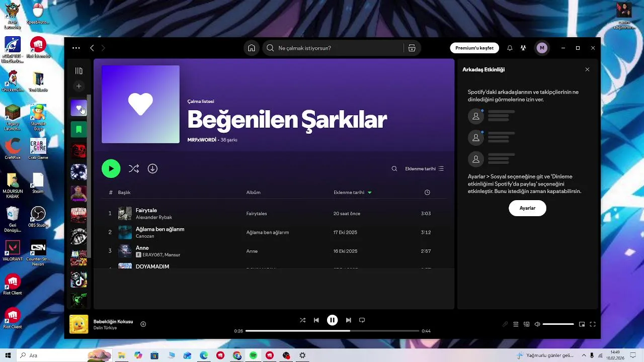Screen dimensions: 644x362
Task: Select the Ağlama ben ağlarım song title
Action: tap(160, 229)
